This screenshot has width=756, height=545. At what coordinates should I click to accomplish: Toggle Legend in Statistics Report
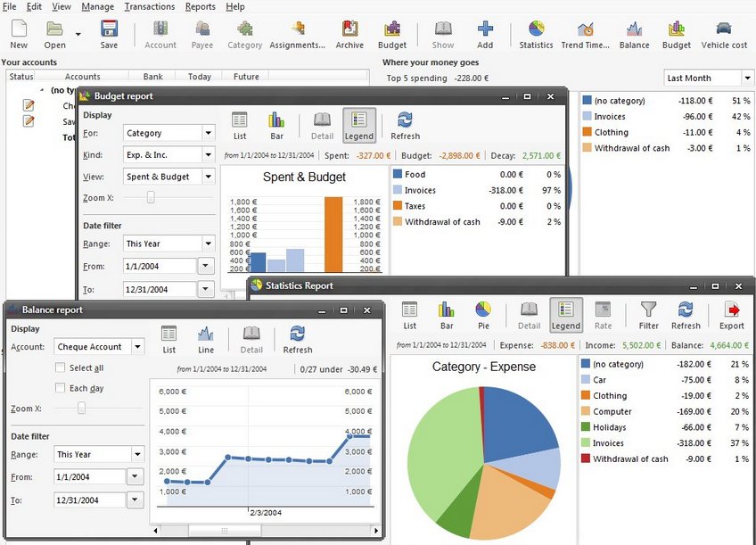566,315
